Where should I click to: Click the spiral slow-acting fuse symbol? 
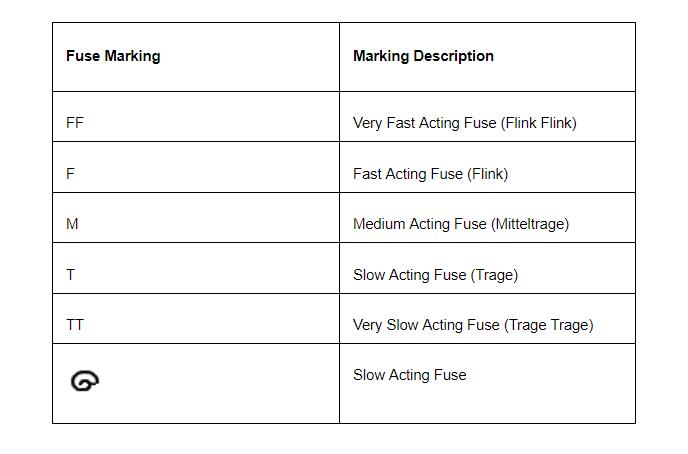pyautogui.click(x=84, y=380)
